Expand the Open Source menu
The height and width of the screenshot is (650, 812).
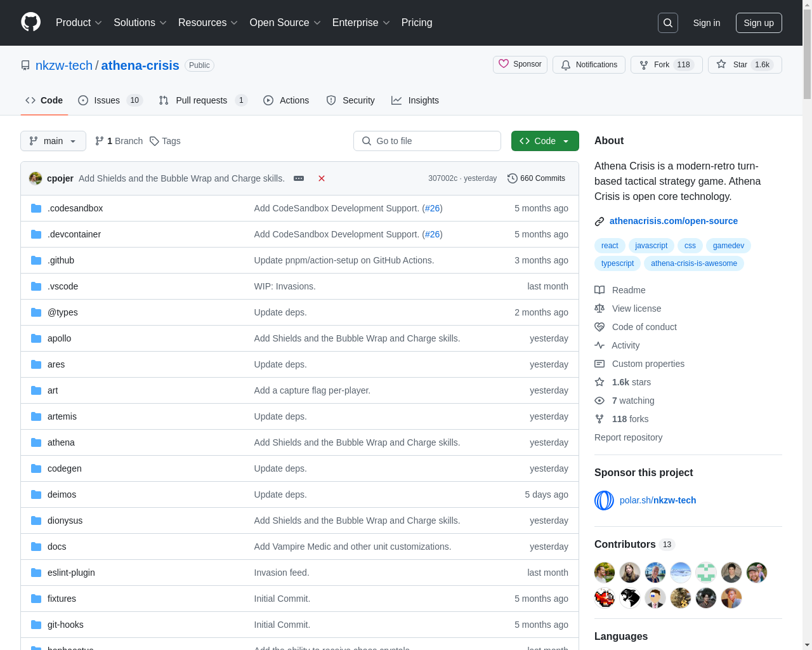click(285, 22)
